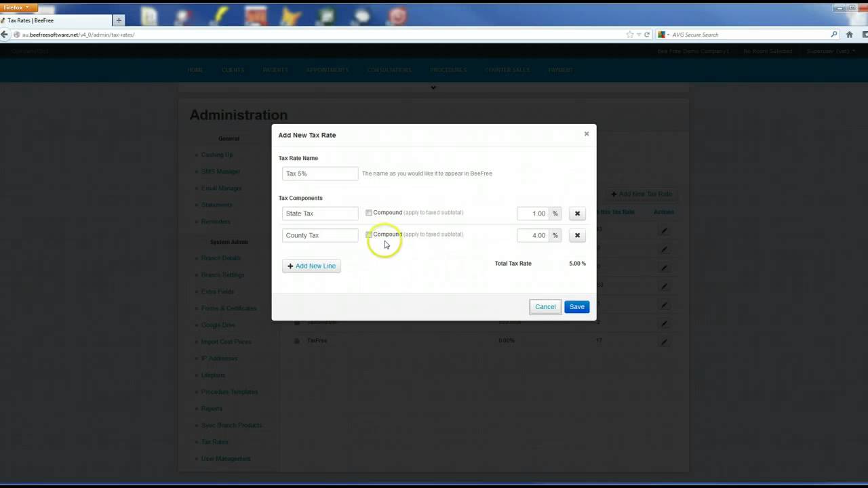Viewport: 868px width, 488px height.
Task: Click the AVG Secure Search field
Action: pyautogui.click(x=749, y=35)
